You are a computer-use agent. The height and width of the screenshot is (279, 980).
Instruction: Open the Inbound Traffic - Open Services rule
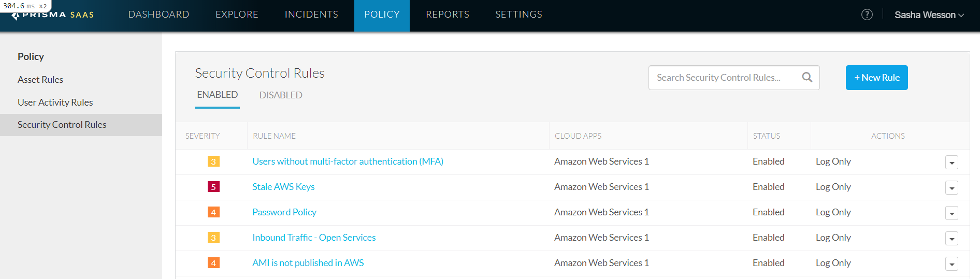tap(314, 238)
